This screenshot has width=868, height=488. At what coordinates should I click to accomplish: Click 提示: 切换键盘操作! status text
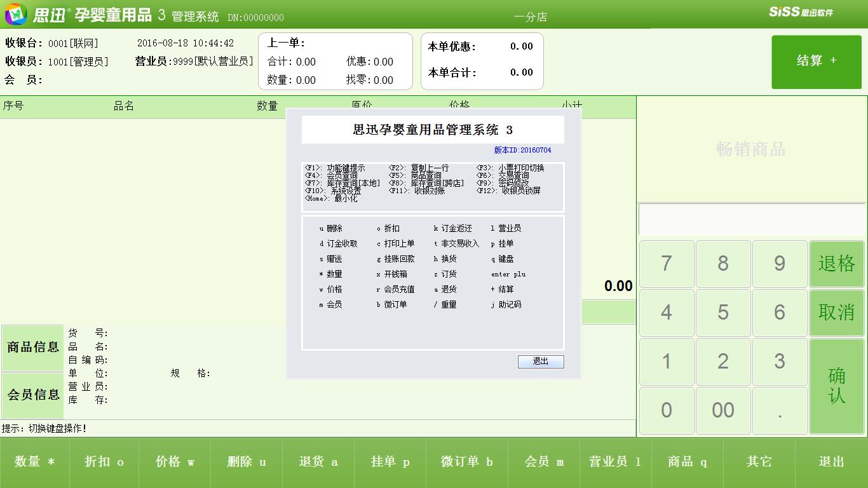click(x=44, y=429)
